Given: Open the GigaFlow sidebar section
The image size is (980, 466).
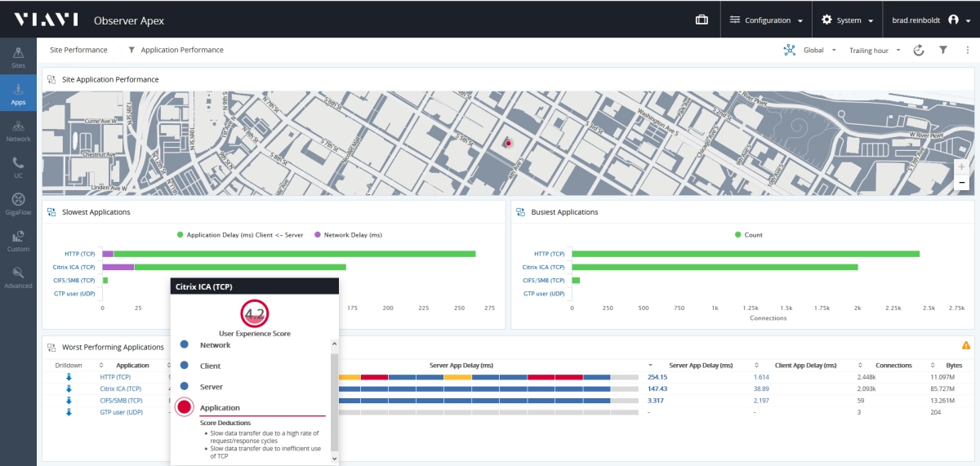Looking at the screenshot, I should pos(18,204).
